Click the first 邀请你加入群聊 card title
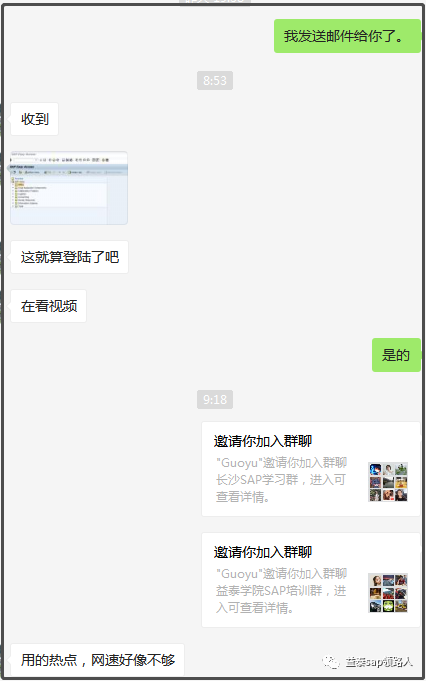This screenshot has width=426, height=681. (263, 441)
